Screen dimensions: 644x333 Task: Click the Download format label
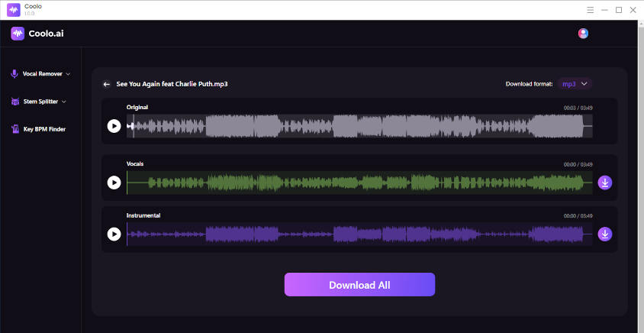coord(529,84)
